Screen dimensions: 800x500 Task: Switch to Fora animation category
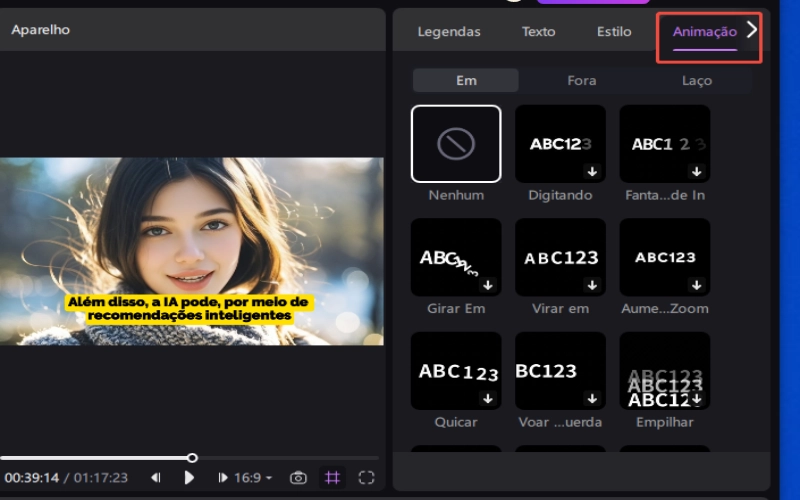pos(582,80)
